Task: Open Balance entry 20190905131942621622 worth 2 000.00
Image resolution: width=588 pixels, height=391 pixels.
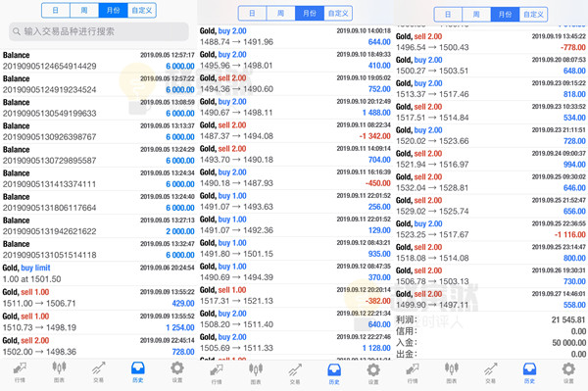Action: pyautogui.click(x=98, y=226)
